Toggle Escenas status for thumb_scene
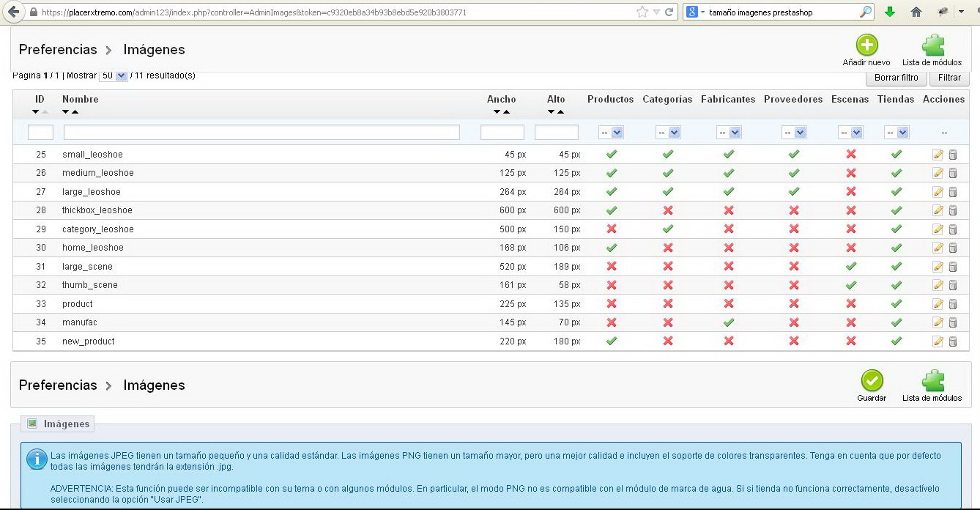The image size is (980, 510). tap(850, 285)
